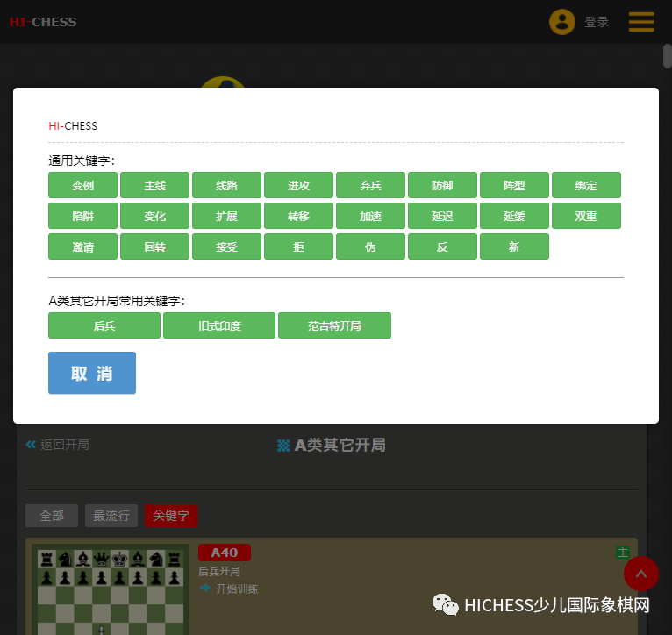The width and height of the screenshot is (672, 635).
Task: Choose the 陷阱 keyword button
Action: point(82,216)
